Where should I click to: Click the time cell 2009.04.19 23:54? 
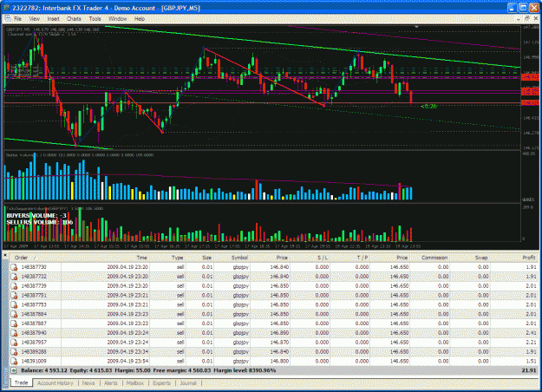tap(127, 361)
